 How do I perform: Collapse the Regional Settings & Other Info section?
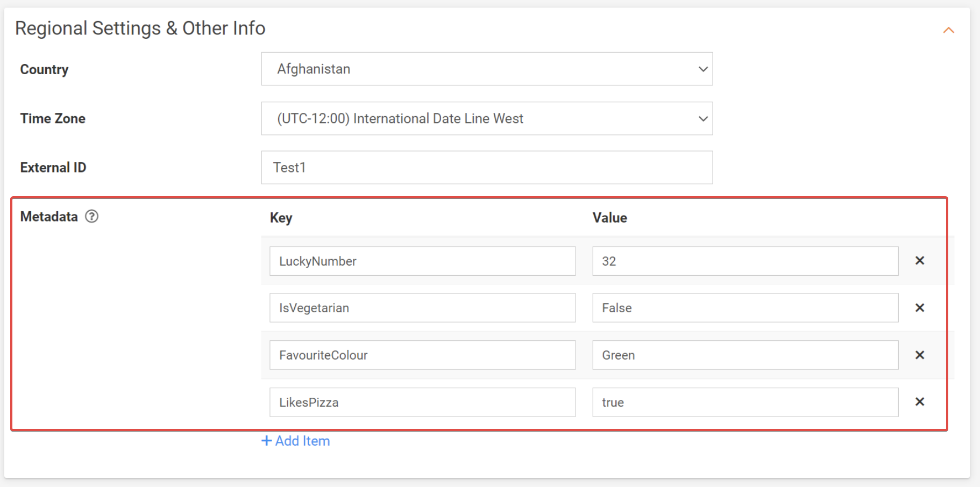tap(948, 31)
